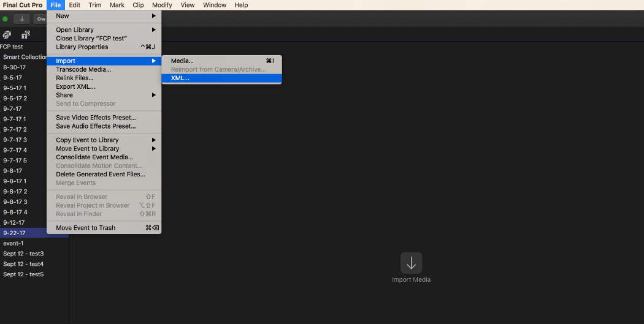Select Transcode Media... menu item
This screenshot has height=324, width=644.
point(104,70)
